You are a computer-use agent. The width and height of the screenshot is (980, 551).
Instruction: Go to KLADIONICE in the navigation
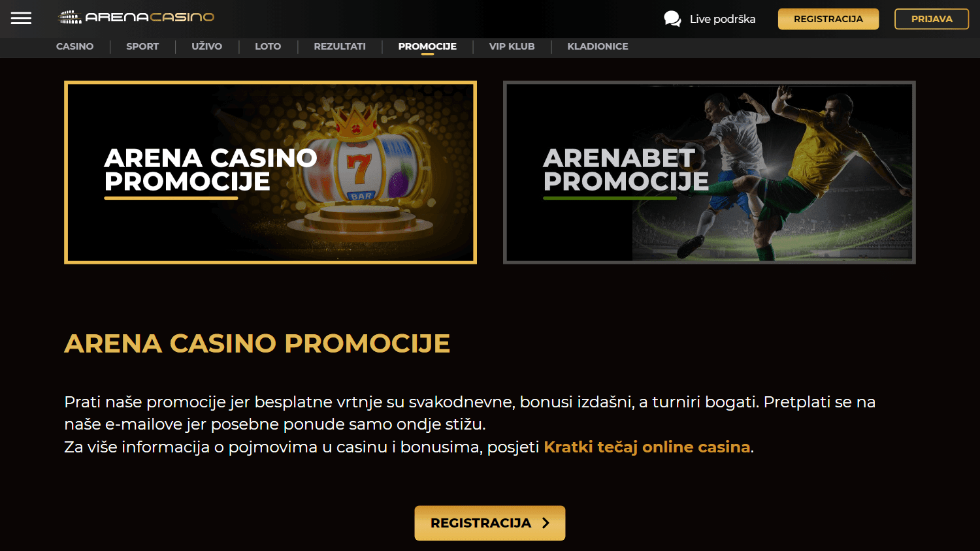(598, 46)
